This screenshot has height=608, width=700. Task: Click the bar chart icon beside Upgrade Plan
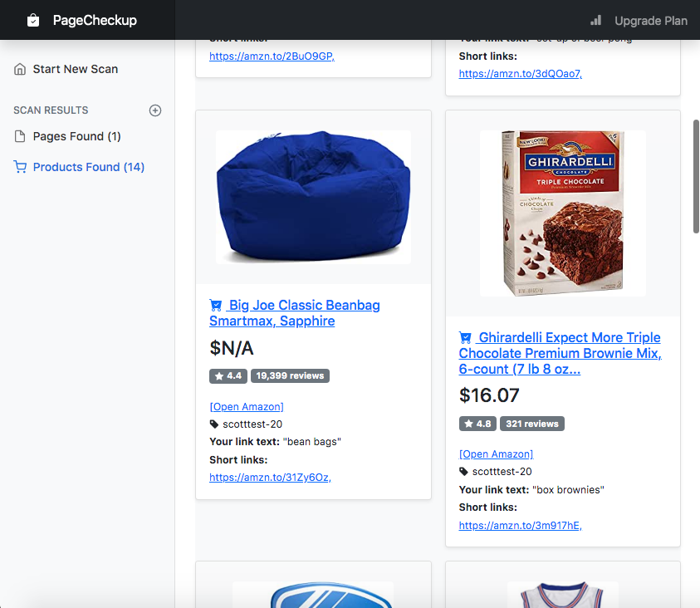(596, 21)
